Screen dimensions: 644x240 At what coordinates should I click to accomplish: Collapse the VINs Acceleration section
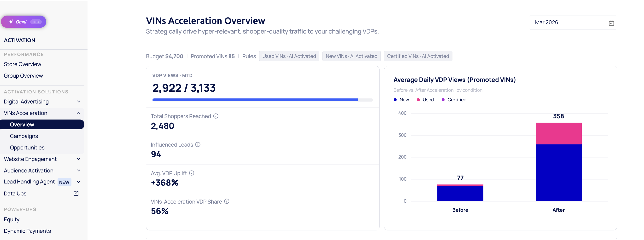(x=78, y=113)
